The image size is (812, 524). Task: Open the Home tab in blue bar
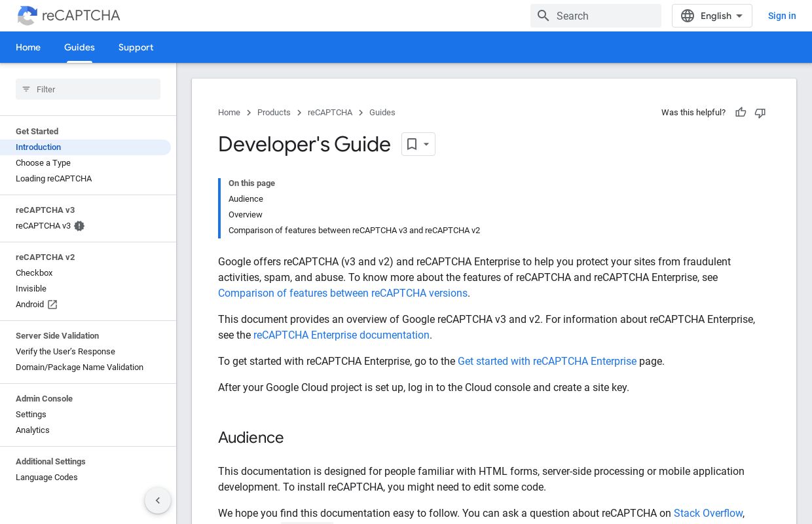tap(28, 47)
